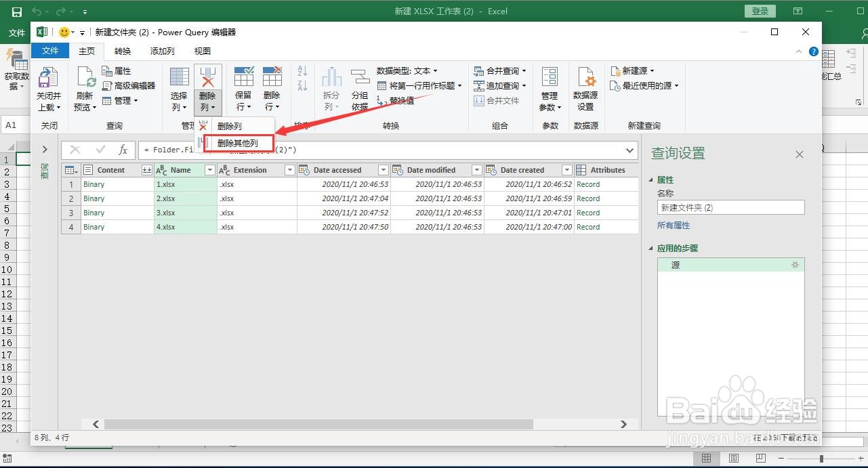Click the Choose Columns (选择列) icon
Screen dimensions: 868x468
tap(179, 77)
